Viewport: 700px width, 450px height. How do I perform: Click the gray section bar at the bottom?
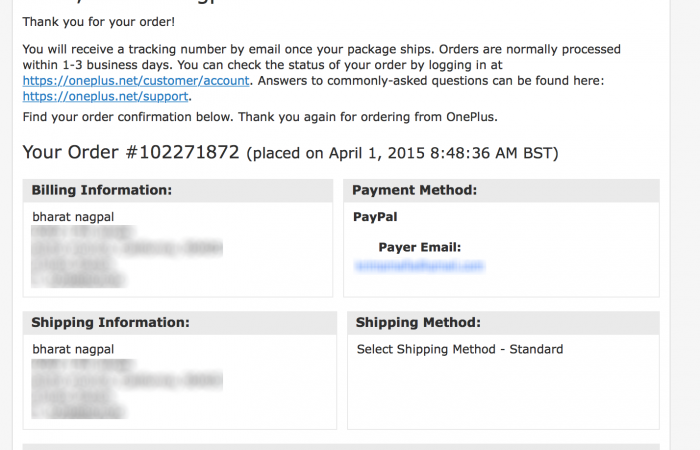340,447
